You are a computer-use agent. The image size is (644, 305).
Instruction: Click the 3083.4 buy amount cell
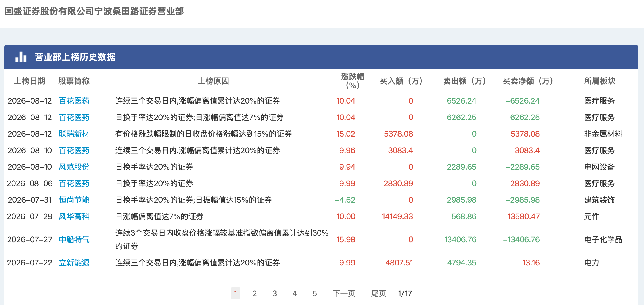[401, 150]
